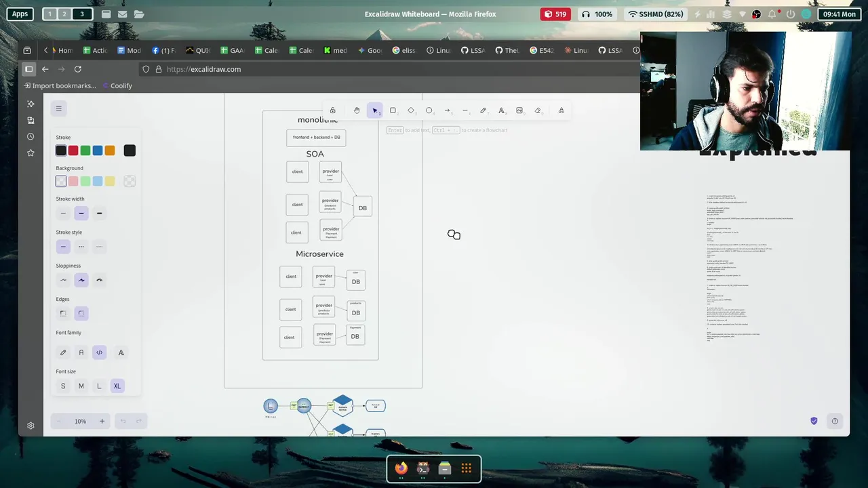Image resolution: width=868 pixels, height=488 pixels.
Task: Open the Excalidraw help question-mark icon
Action: coord(835,421)
